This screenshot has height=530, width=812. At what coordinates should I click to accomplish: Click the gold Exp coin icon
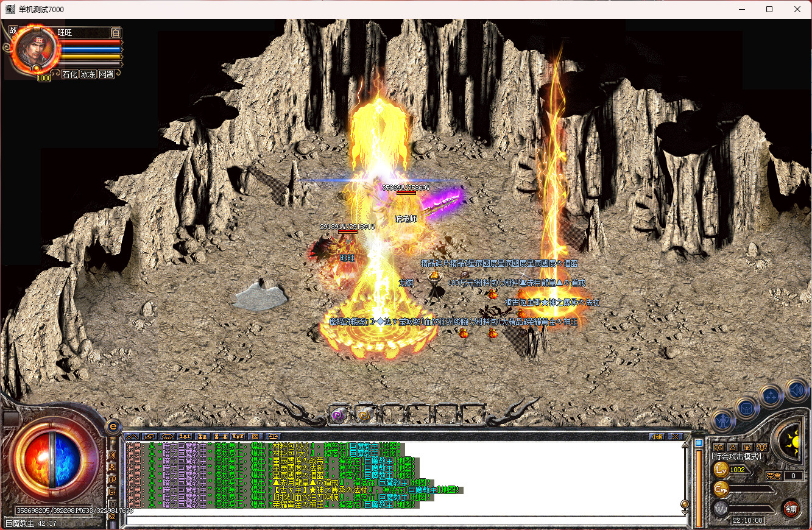point(721,489)
